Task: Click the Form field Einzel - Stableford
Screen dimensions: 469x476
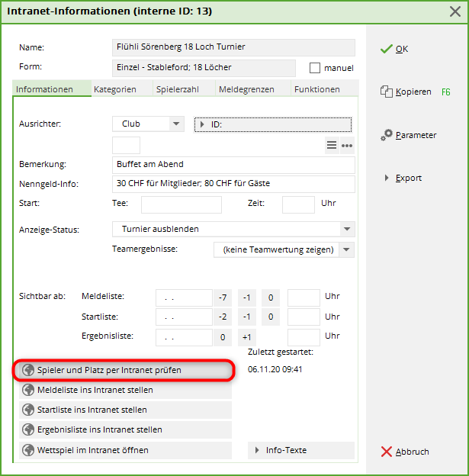Action: (x=204, y=68)
